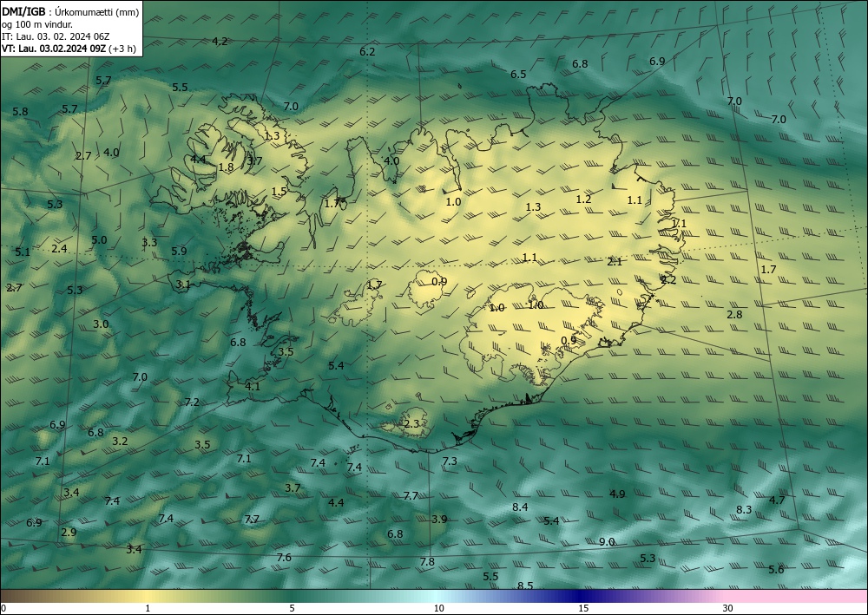This screenshot has width=868, height=615.
Task: Click the color scale tick label 30
Action: coord(728,608)
